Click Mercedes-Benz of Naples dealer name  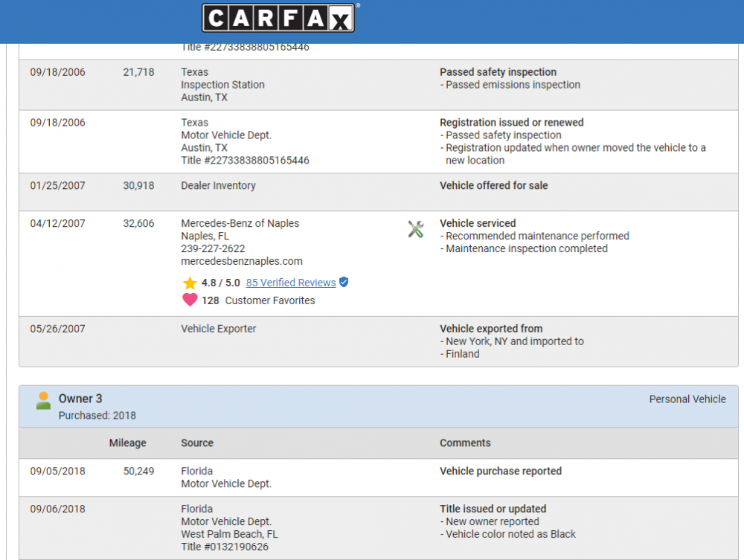[x=240, y=223]
